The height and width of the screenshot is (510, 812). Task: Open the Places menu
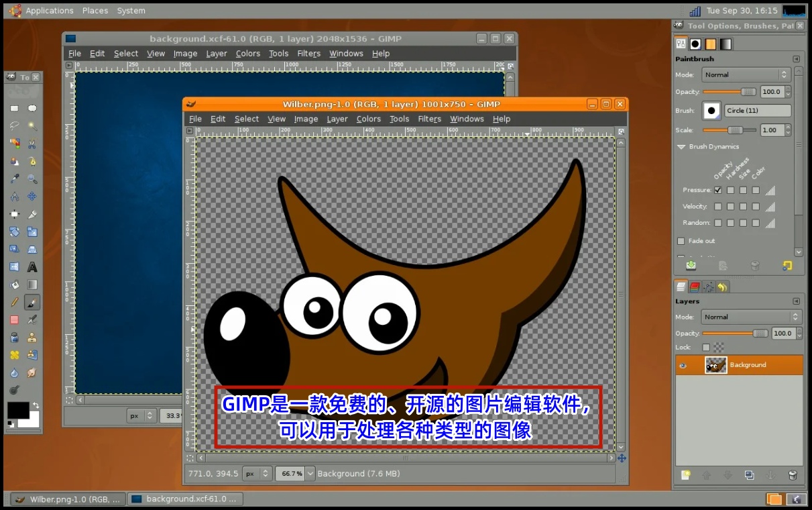(x=95, y=11)
